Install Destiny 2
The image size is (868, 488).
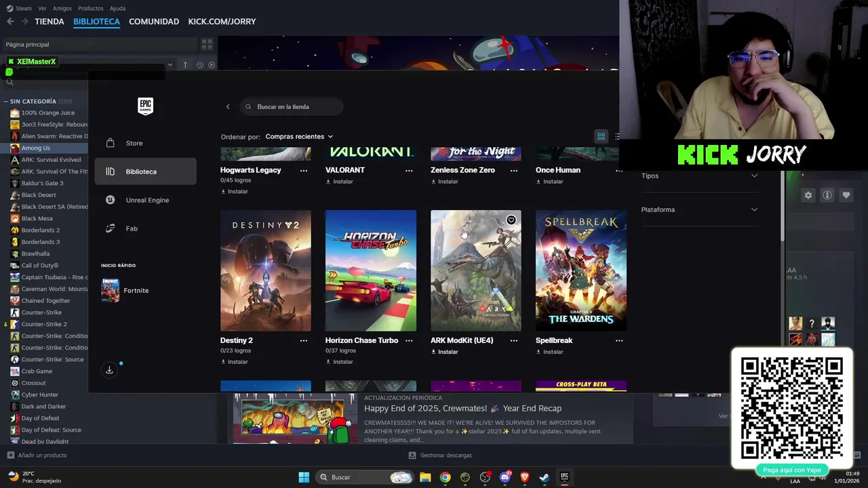(x=234, y=362)
